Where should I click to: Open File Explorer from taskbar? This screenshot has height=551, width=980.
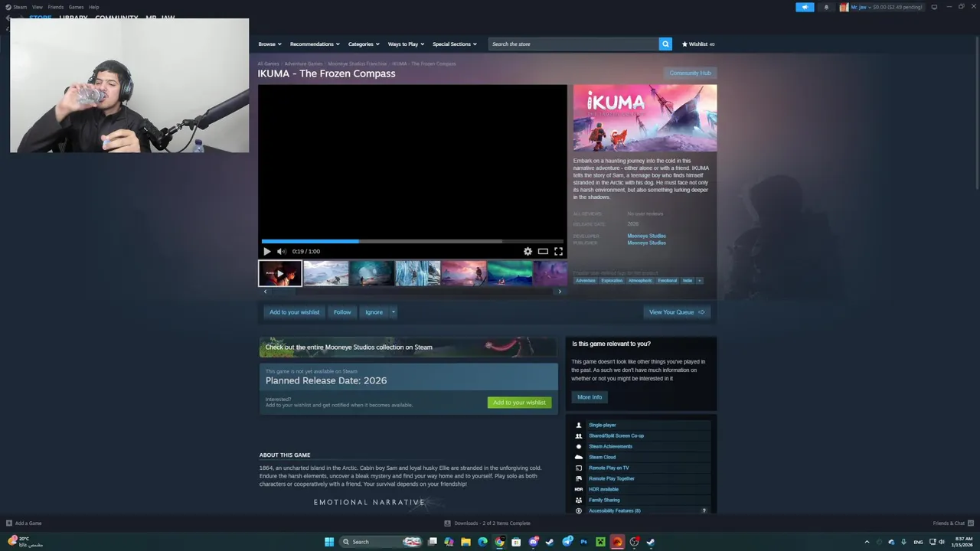tap(465, 542)
